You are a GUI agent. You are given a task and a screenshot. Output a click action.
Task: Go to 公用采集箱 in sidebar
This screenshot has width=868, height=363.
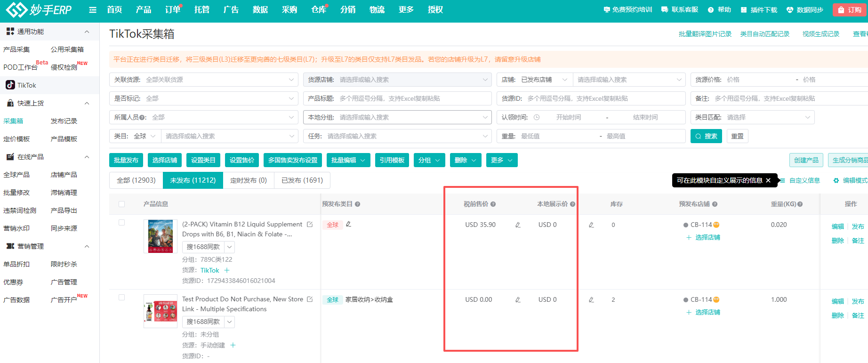point(67,49)
